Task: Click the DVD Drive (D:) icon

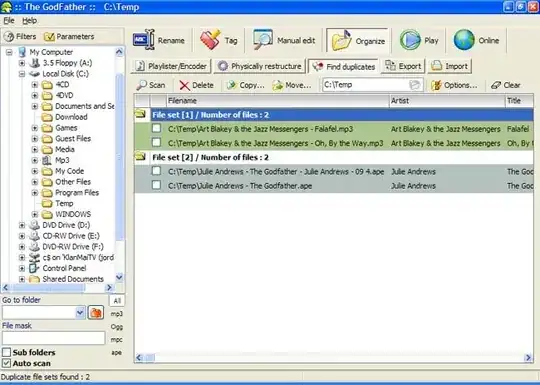Action: (x=34, y=225)
